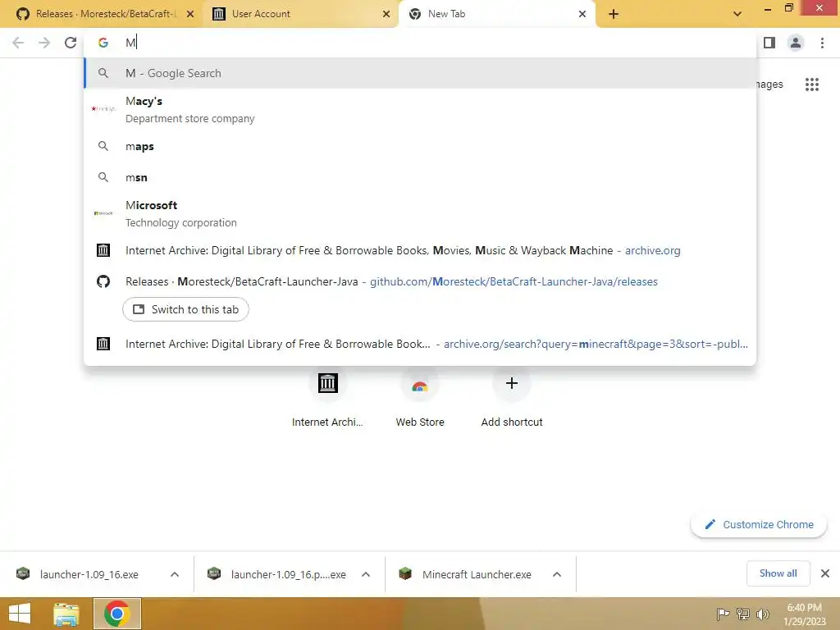Click Show all downloads
Image resolution: width=840 pixels, height=630 pixels.
point(778,573)
